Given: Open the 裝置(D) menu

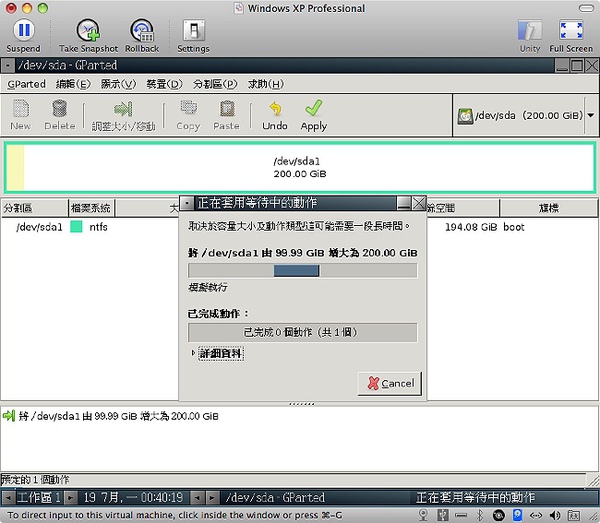Looking at the screenshot, I should pyautogui.click(x=165, y=84).
